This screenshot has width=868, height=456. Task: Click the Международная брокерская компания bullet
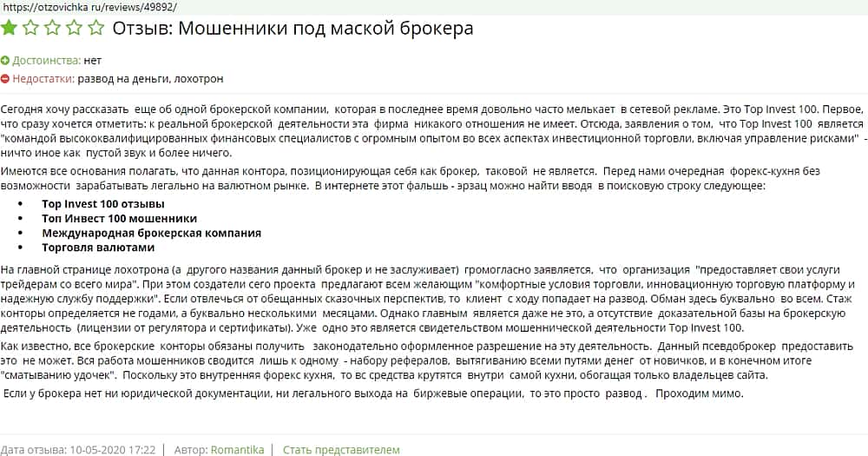pos(151,233)
